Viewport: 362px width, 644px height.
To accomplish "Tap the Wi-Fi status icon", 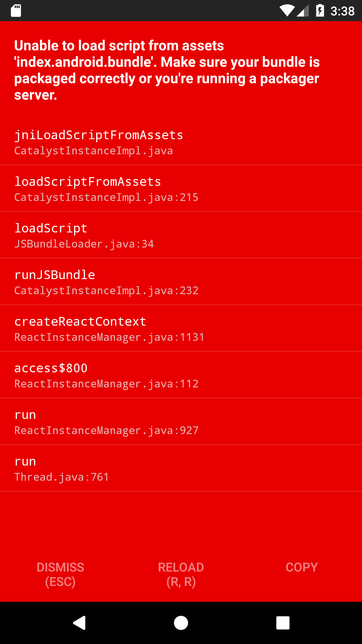I will [287, 11].
